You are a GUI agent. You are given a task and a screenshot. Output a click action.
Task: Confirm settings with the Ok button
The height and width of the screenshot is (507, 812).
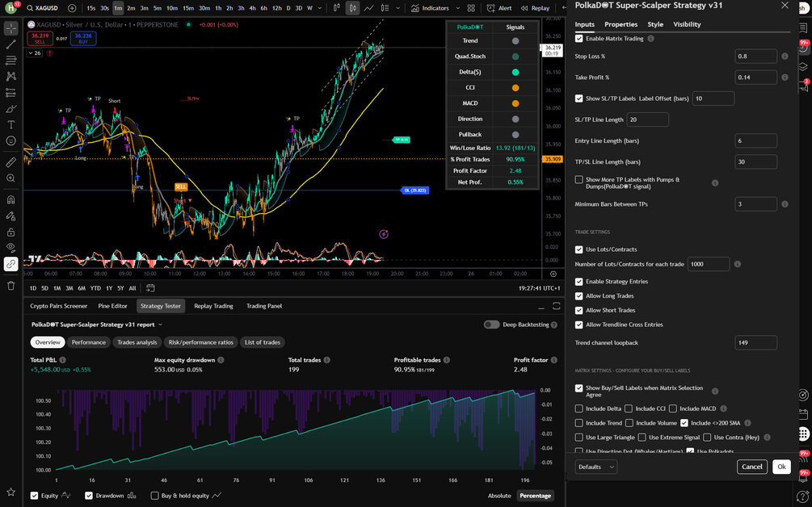781,467
